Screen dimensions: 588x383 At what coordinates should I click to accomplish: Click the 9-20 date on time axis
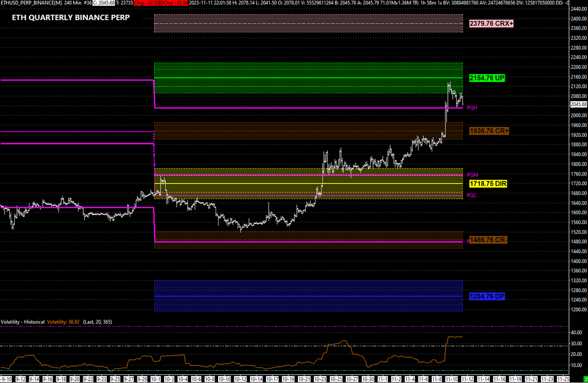point(75,379)
